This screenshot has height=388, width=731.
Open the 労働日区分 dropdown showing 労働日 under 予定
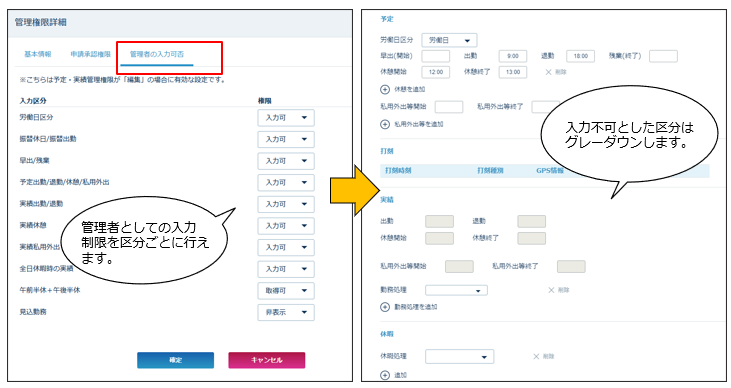pos(449,40)
